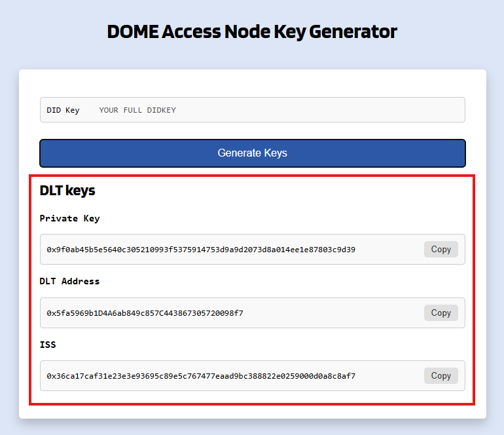Click the DLT Address label
The image size is (504, 435).
[x=69, y=281]
